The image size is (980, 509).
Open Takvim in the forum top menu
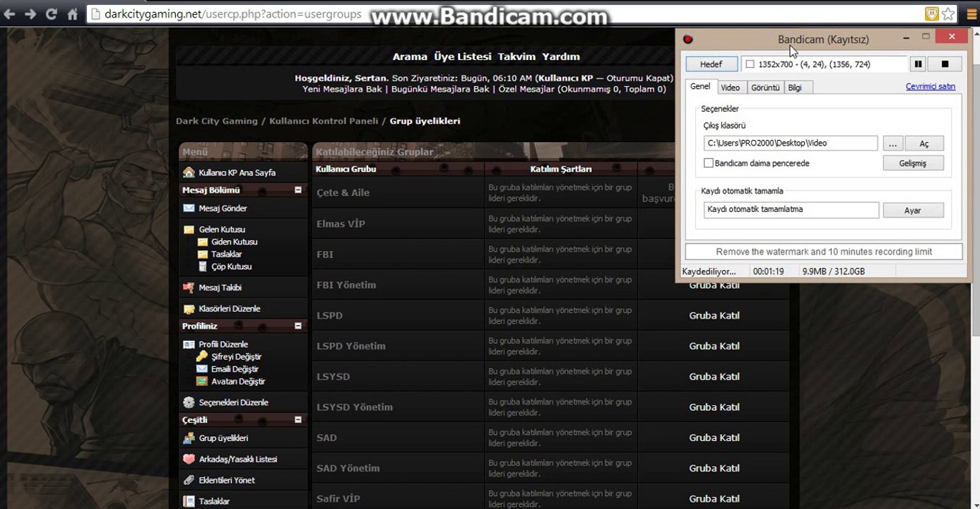tap(516, 57)
